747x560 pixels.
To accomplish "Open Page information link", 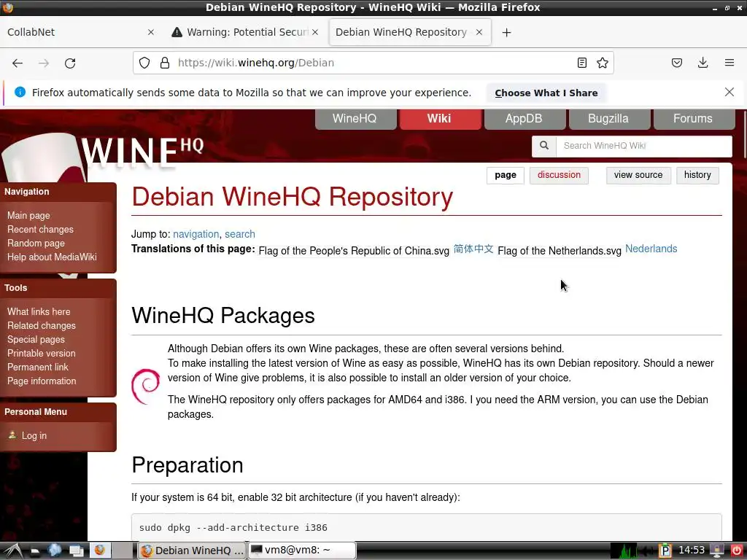I will [x=42, y=381].
